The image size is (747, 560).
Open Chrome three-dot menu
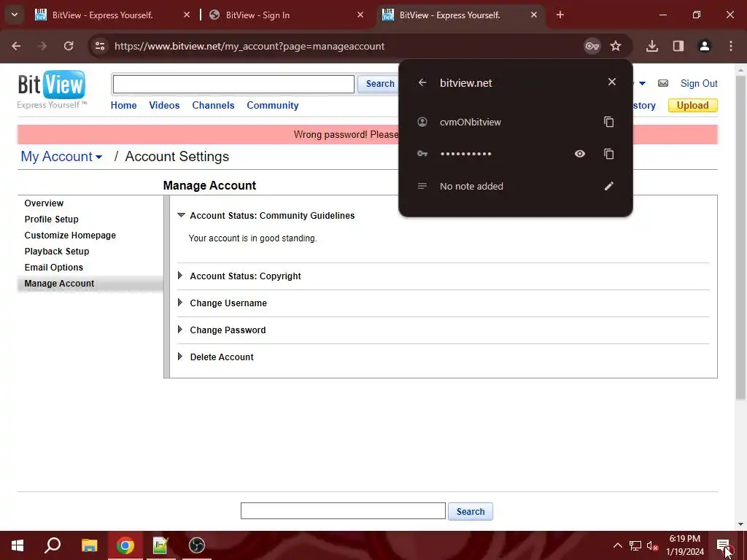coord(731,46)
